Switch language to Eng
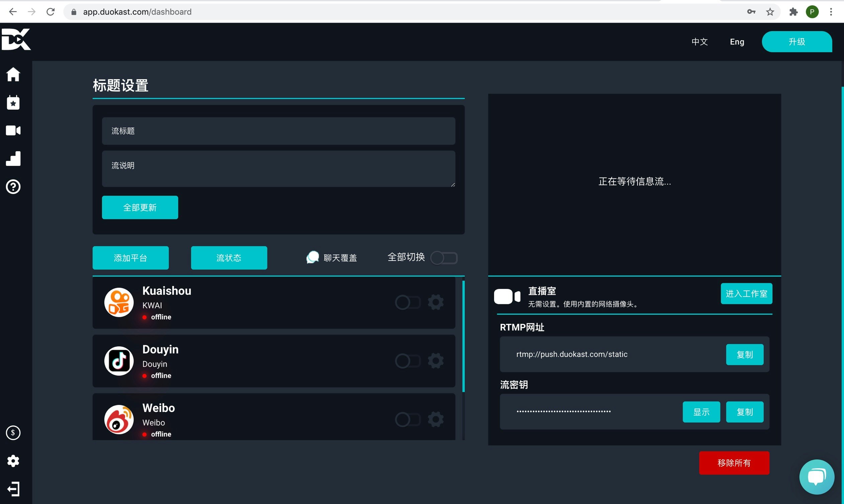Screen dimensions: 844x504 (x=737, y=42)
